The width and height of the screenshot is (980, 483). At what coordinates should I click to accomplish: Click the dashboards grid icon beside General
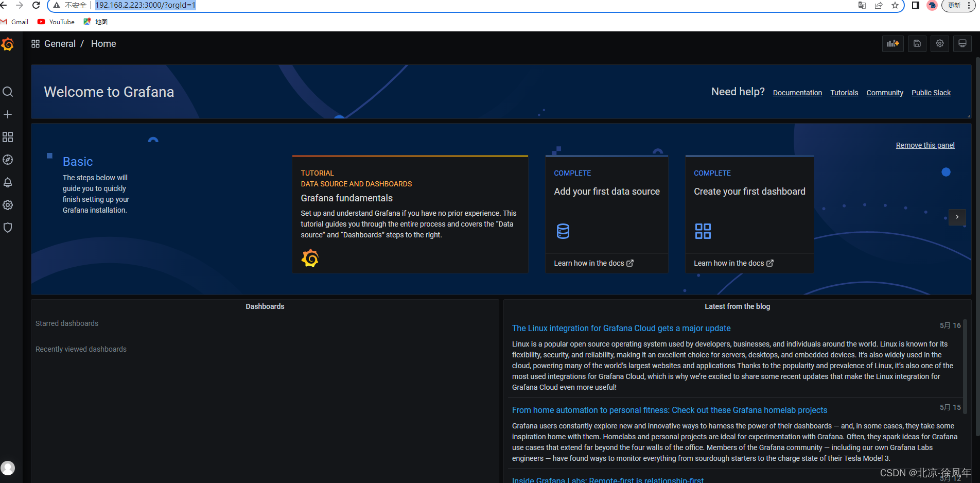[x=36, y=44]
